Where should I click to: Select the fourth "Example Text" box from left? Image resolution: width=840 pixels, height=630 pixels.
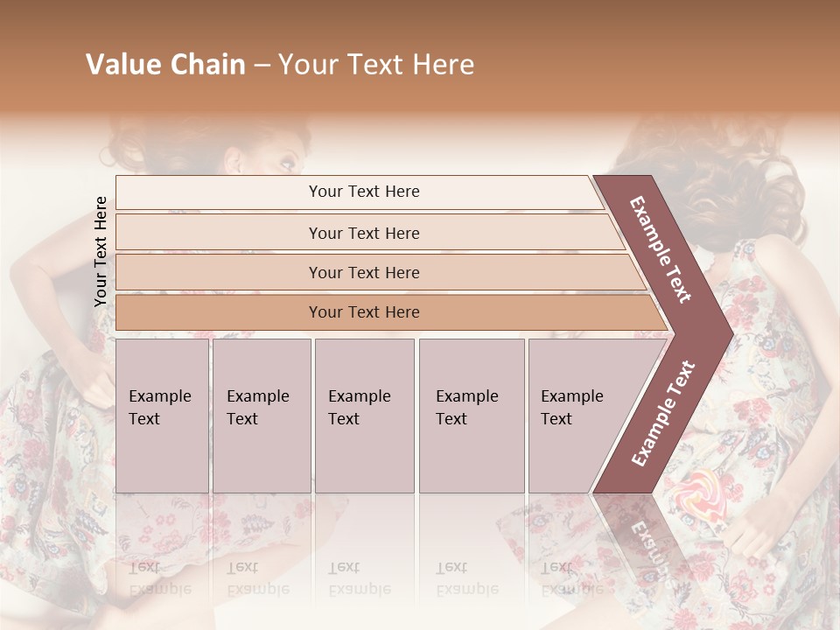(x=471, y=416)
